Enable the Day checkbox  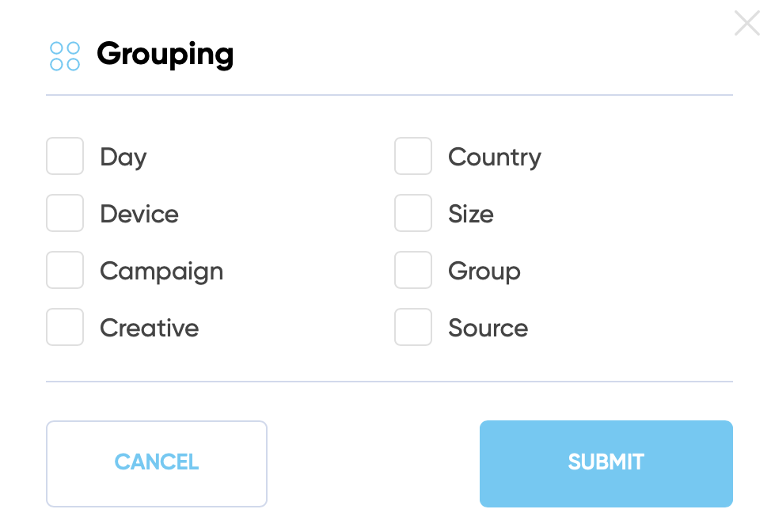(65, 156)
